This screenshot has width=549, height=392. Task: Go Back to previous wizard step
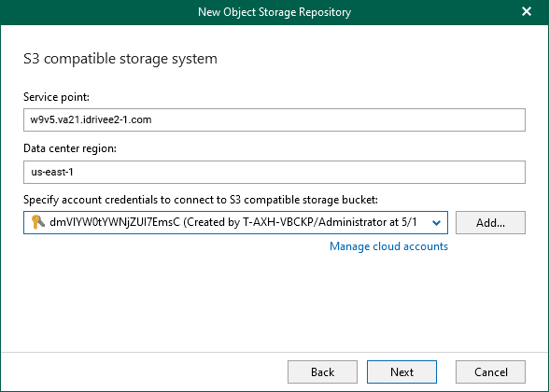tap(322, 372)
